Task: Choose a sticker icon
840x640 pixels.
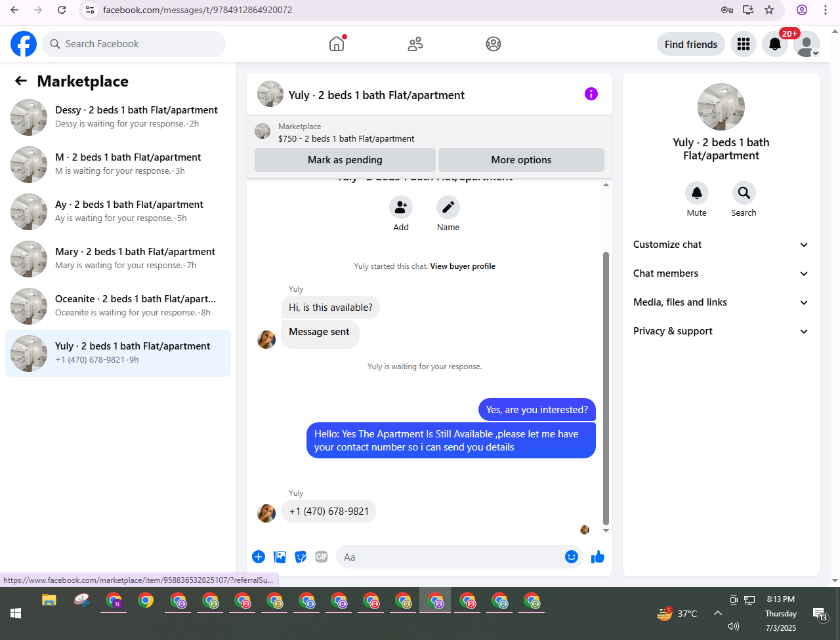Action: tap(301, 557)
